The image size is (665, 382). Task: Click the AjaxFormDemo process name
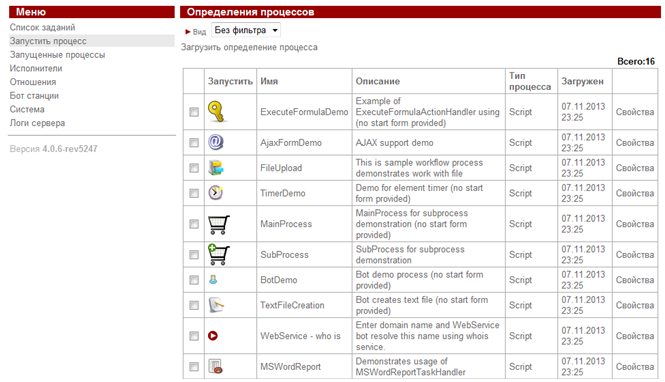coord(291,142)
